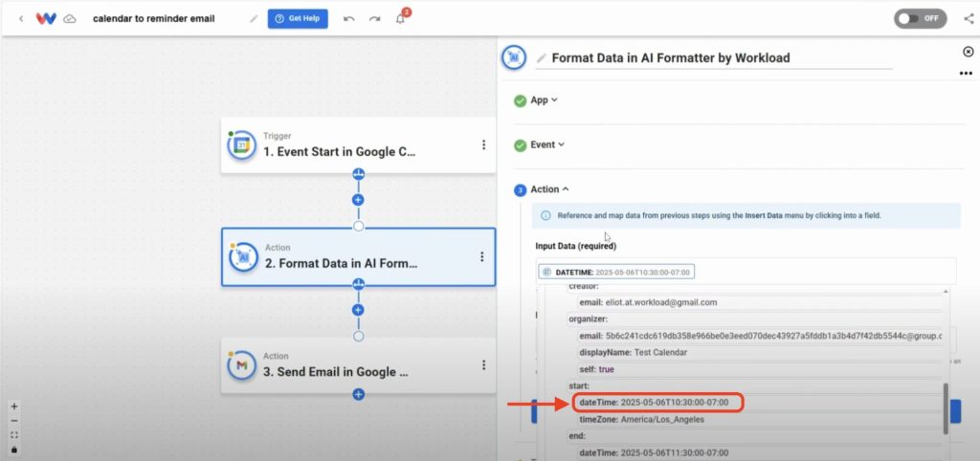Click the AI Formatter app icon in the panel header
This screenshot has height=461, width=980.
tap(514, 57)
